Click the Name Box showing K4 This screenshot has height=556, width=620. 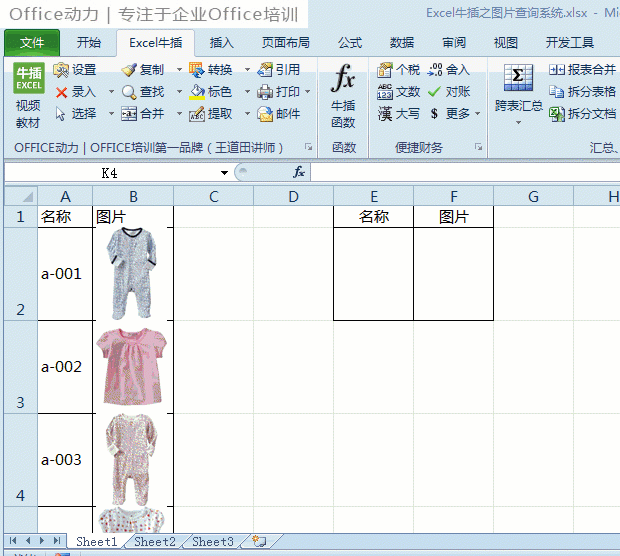[x=110, y=173]
